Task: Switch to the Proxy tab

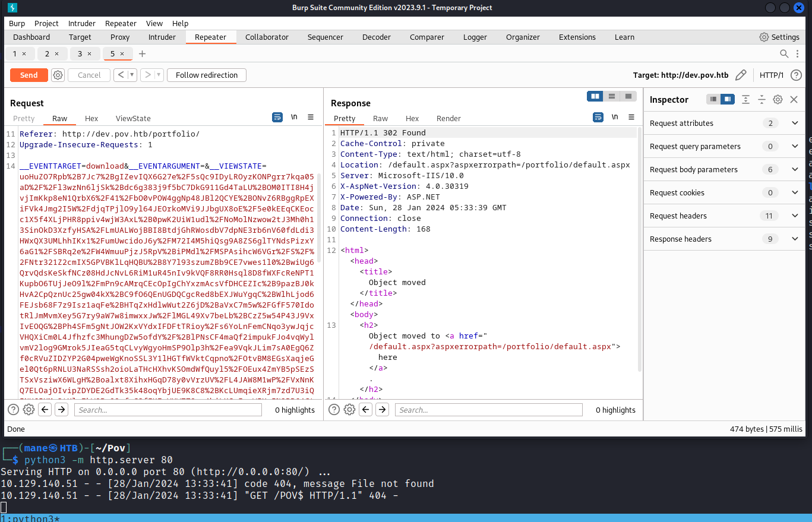Action: 120,37
